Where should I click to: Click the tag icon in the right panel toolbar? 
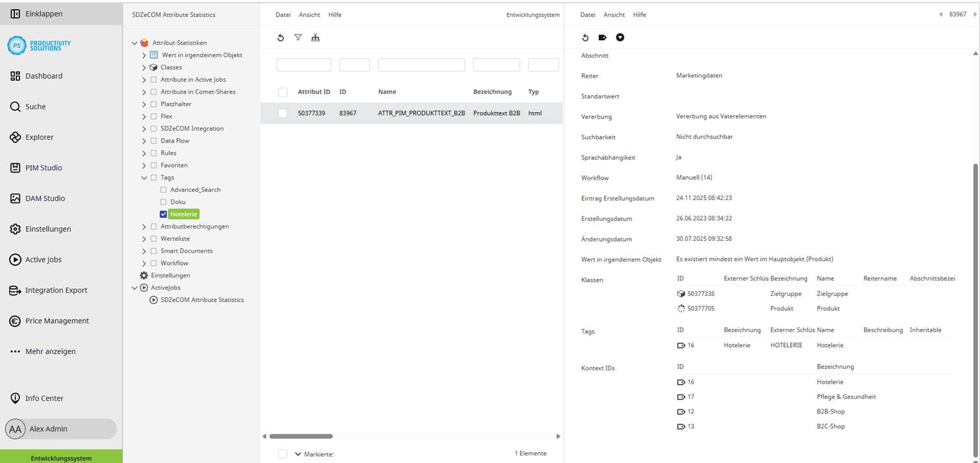coord(602,38)
